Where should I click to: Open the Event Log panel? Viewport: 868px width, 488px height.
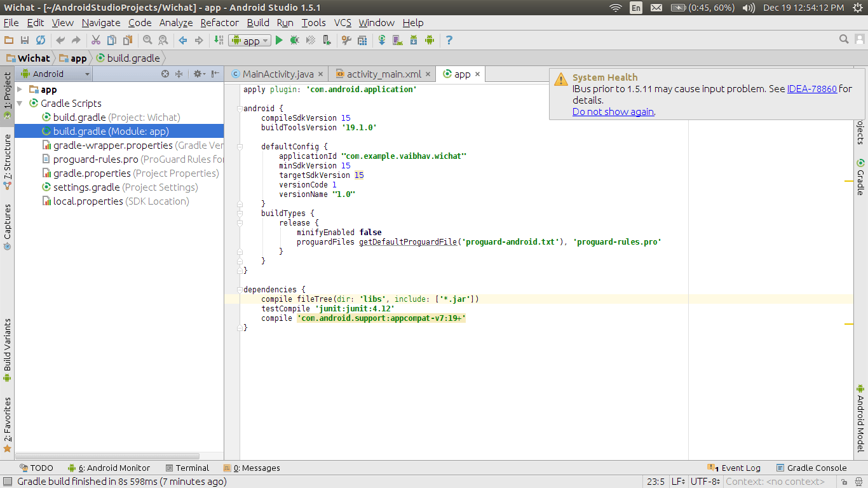click(733, 468)
